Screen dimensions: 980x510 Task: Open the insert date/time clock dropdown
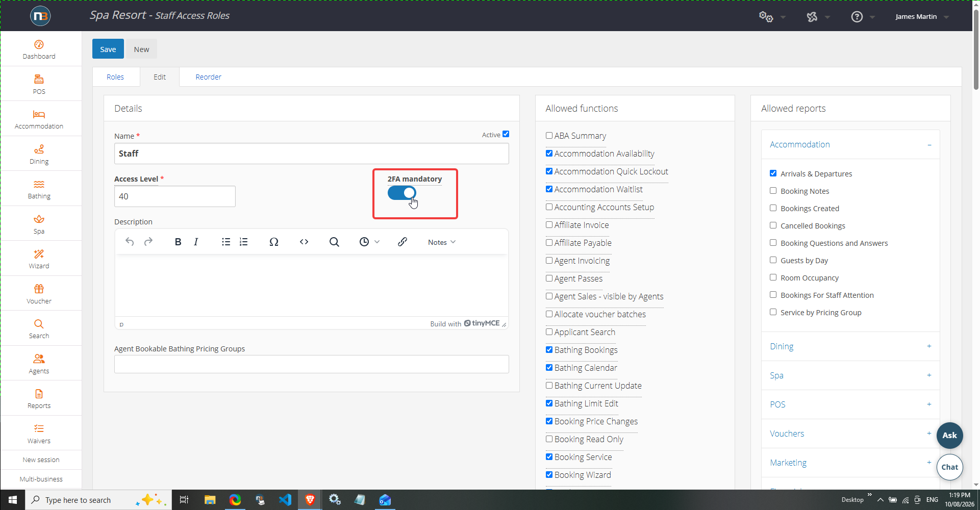pos(369,242)
